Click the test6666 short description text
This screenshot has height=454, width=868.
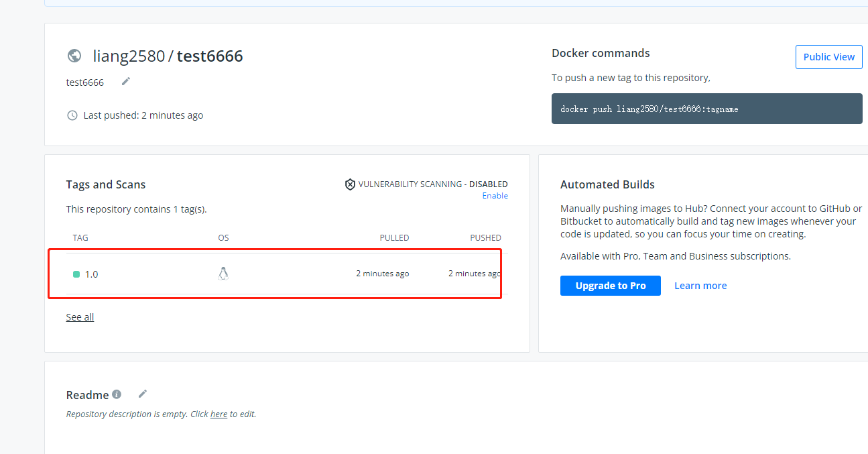(x=85, y=82)
